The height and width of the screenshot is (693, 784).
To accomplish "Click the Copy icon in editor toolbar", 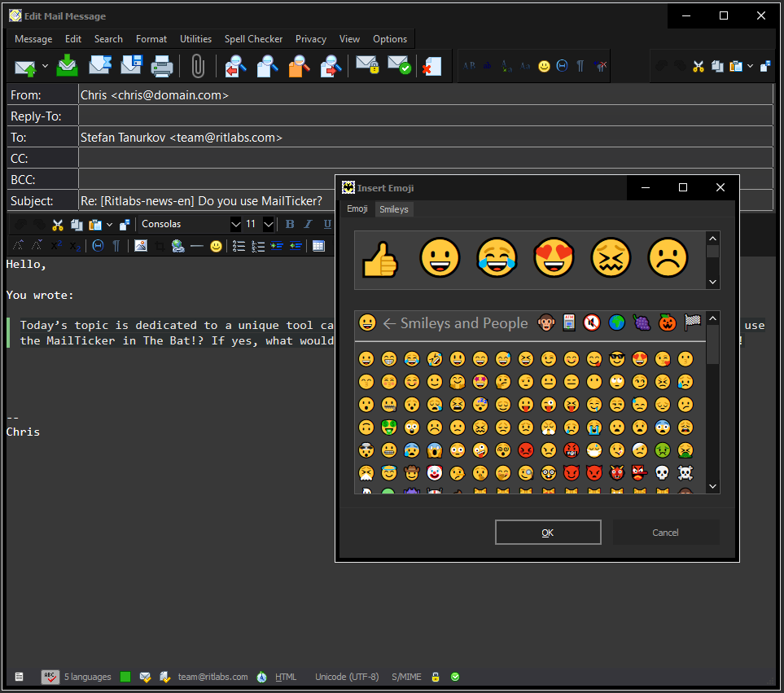I will (77, 225).
